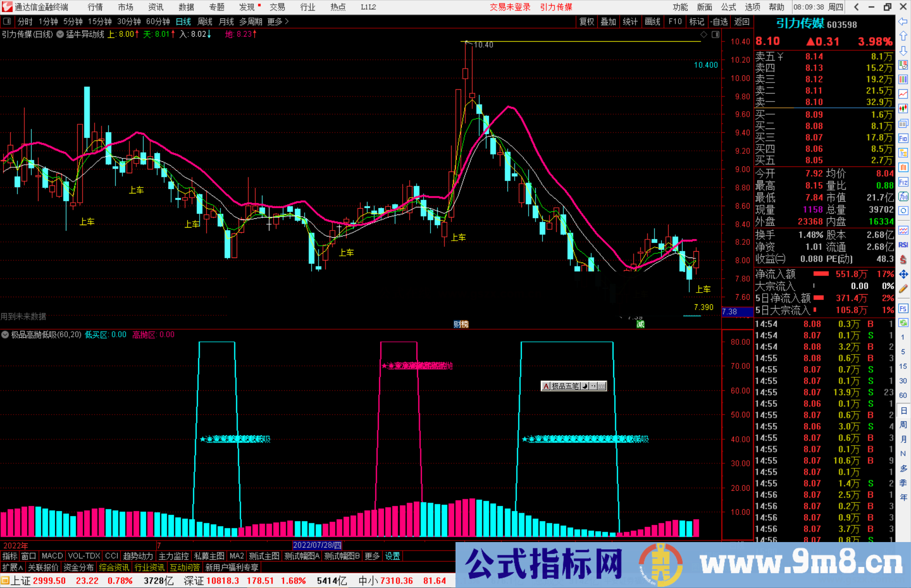Toggle -自选 watchlist status for this stock
The image size is (911, 588).
(x=720, y=21)
